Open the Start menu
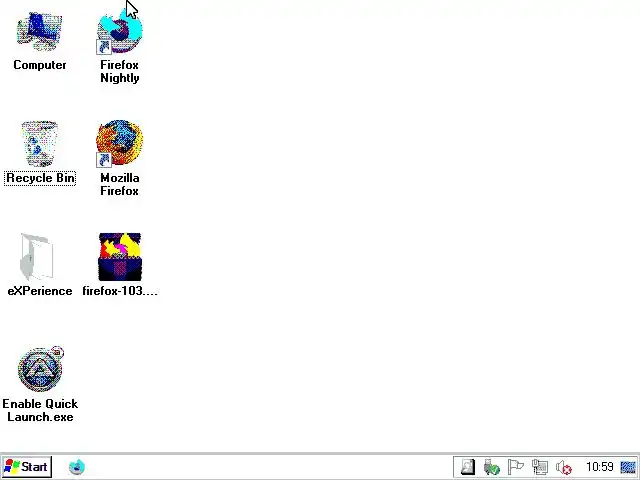 pyautogui.click(x=27, y=467)
